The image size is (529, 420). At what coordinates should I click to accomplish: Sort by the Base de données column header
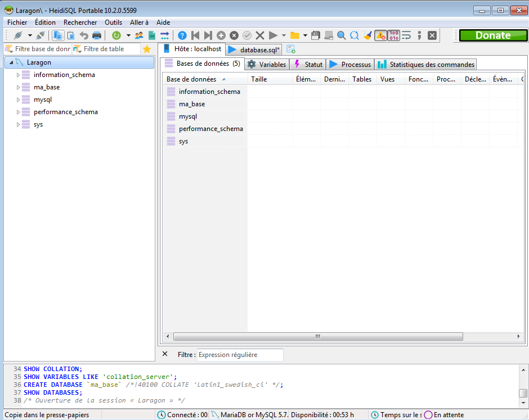(205, 79)
